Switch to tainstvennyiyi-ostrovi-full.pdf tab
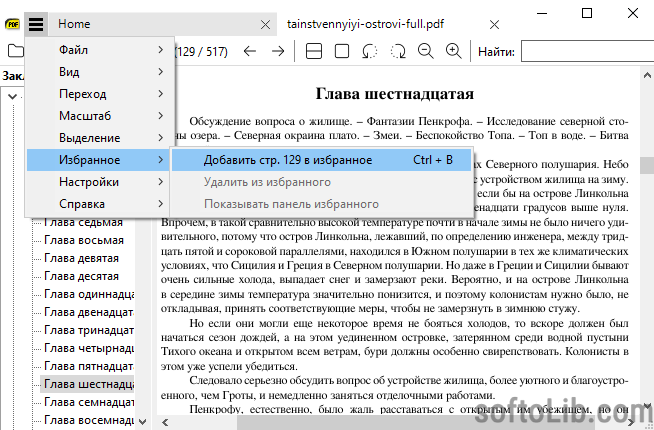 pyautogui.click(x=366, y=24)
